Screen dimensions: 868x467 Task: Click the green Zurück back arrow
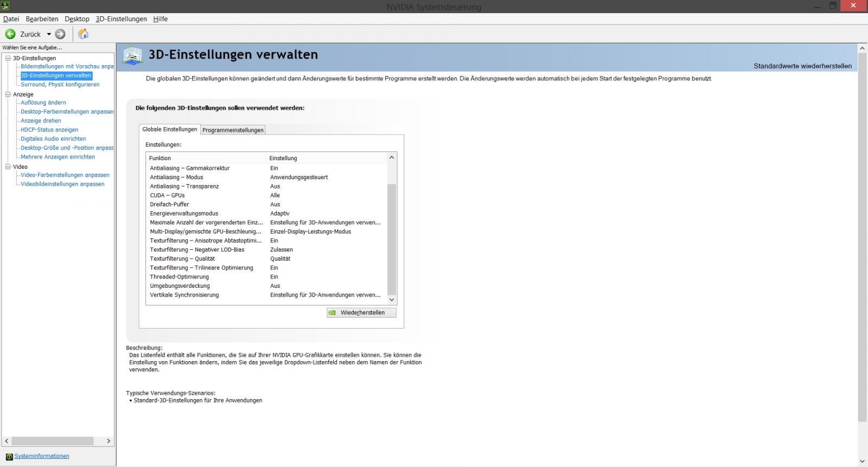point(10,34)
